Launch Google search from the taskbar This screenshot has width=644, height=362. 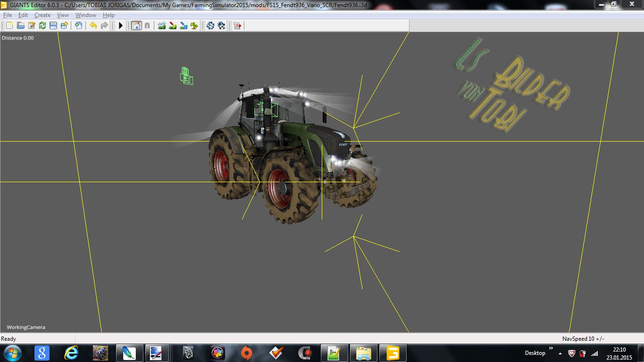coord(42,353)
